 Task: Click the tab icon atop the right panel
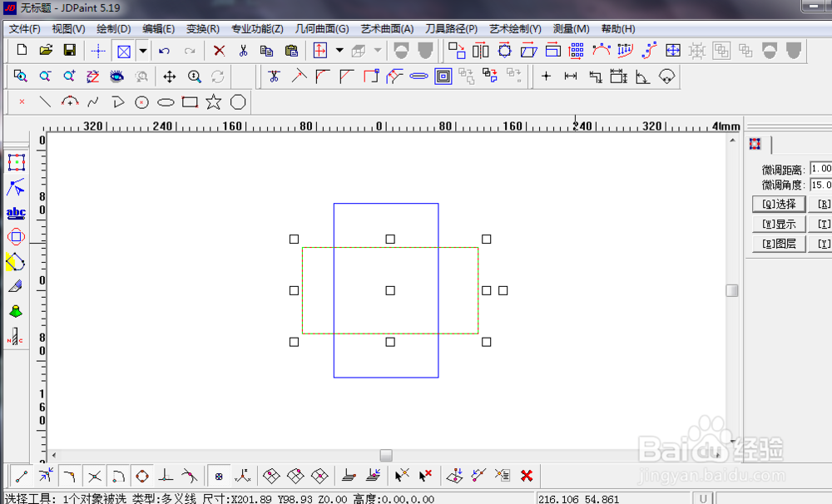click(x=755, y=144)
